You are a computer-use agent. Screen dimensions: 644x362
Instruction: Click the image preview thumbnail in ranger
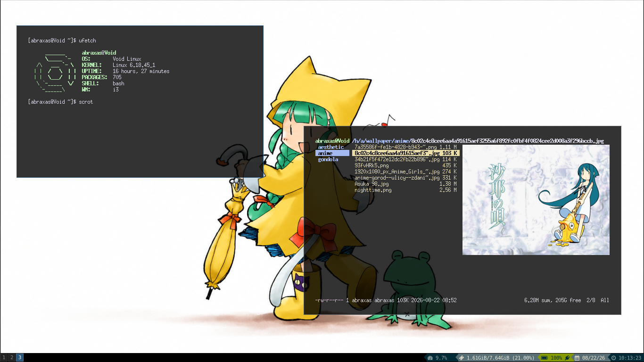(536, 200)
